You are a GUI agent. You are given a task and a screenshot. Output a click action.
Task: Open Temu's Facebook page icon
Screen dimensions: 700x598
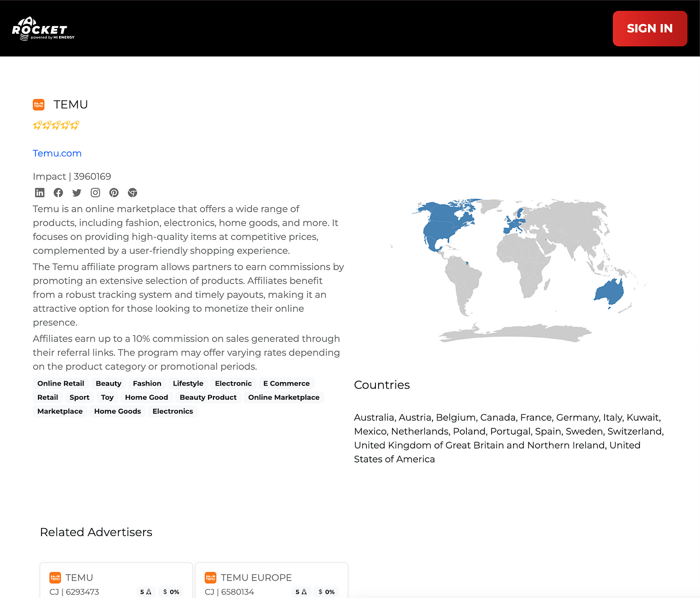(58, 192)
